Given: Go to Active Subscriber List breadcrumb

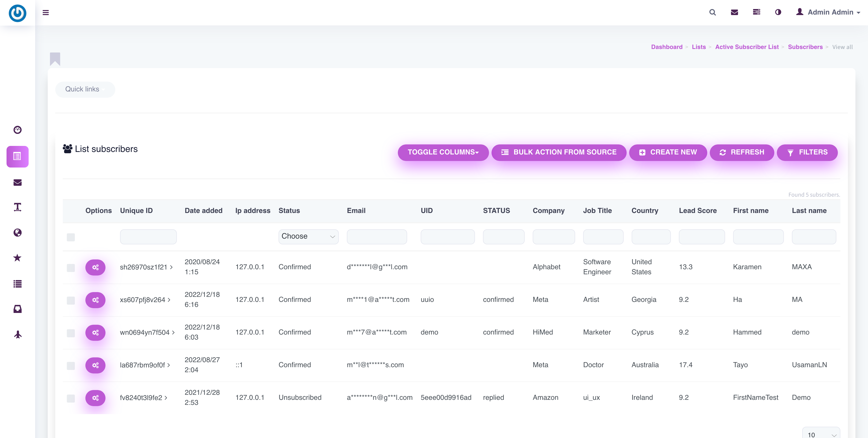Looking at the screenshot, I should tap(747, 47).
